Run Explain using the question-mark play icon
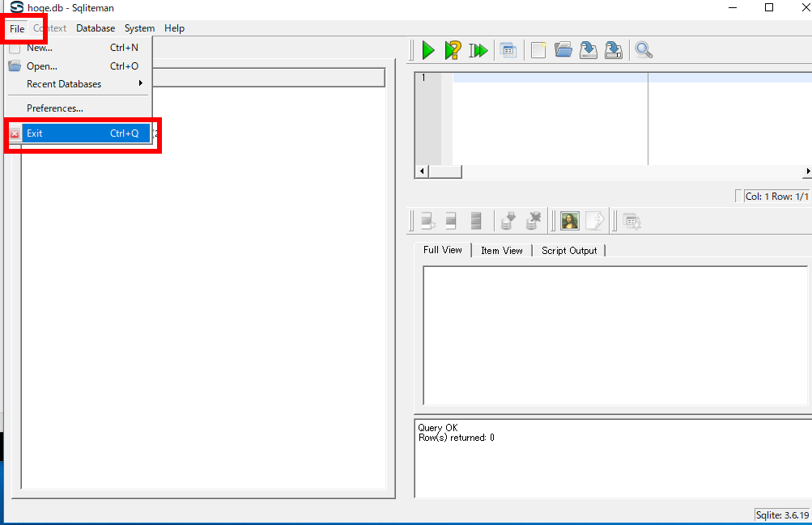 coord(453,50)
